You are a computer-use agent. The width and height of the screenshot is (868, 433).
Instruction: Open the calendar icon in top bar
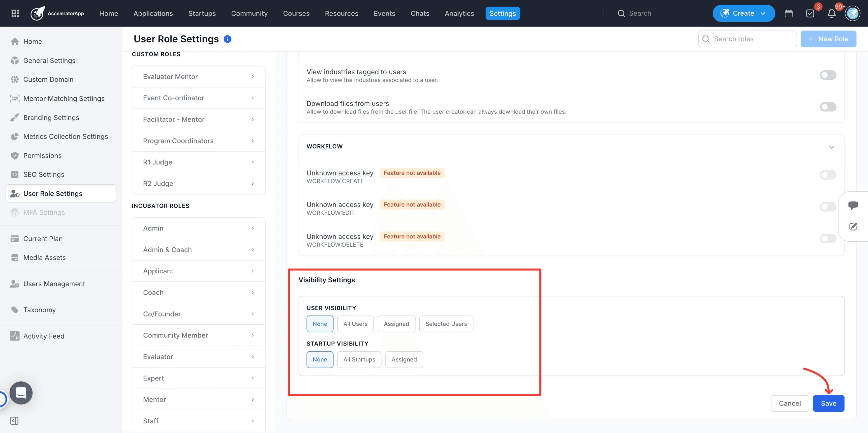788,13
